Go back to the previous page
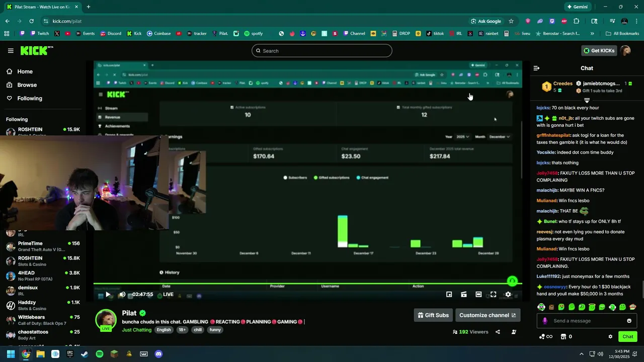 (x=7, y=21)
